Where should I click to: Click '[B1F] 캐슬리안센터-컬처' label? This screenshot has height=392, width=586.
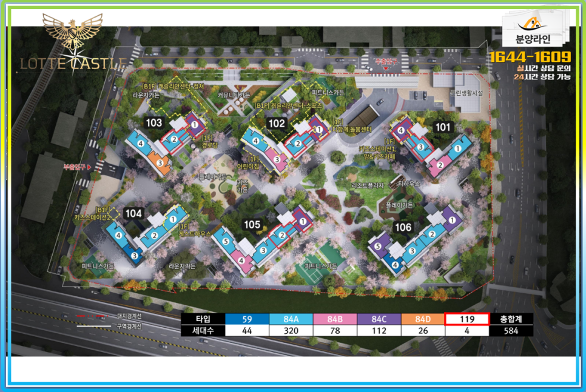(x=173, y=86)
